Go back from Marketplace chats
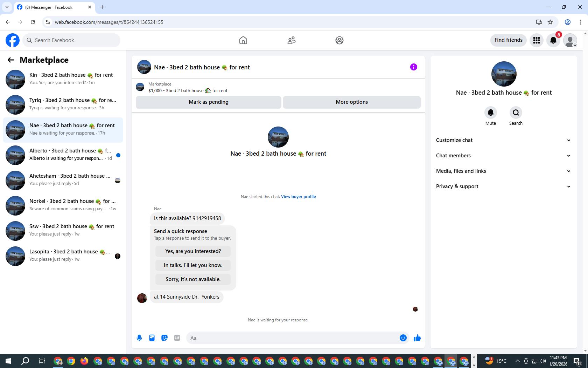The width and height of the screenshot is (588, 368). click(11, 60)
